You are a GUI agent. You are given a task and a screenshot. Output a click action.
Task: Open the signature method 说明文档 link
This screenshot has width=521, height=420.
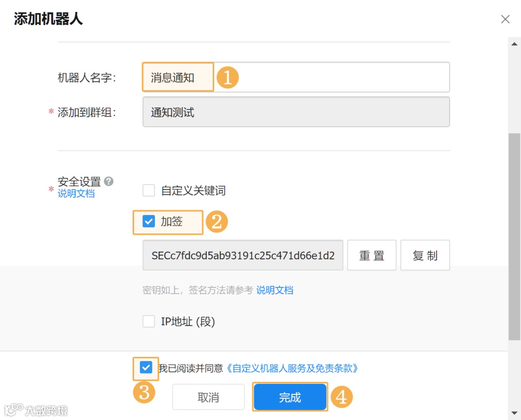[274, 290]
